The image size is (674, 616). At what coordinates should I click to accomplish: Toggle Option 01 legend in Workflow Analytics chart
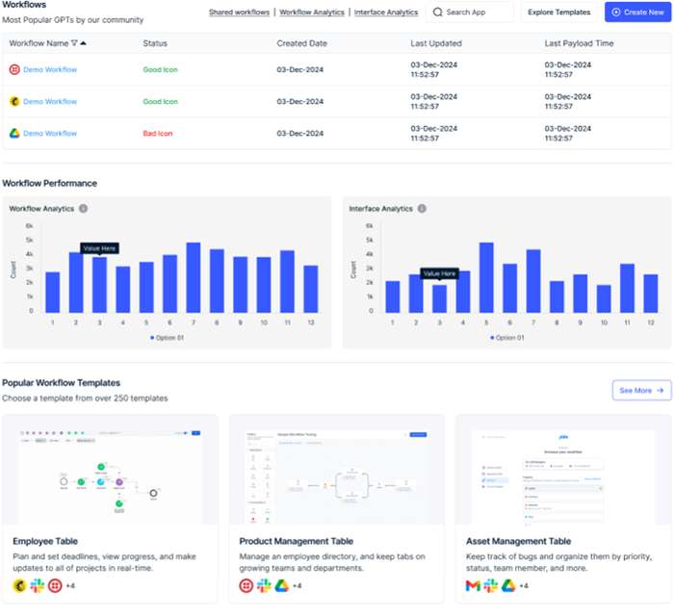[x=169, y=338]
